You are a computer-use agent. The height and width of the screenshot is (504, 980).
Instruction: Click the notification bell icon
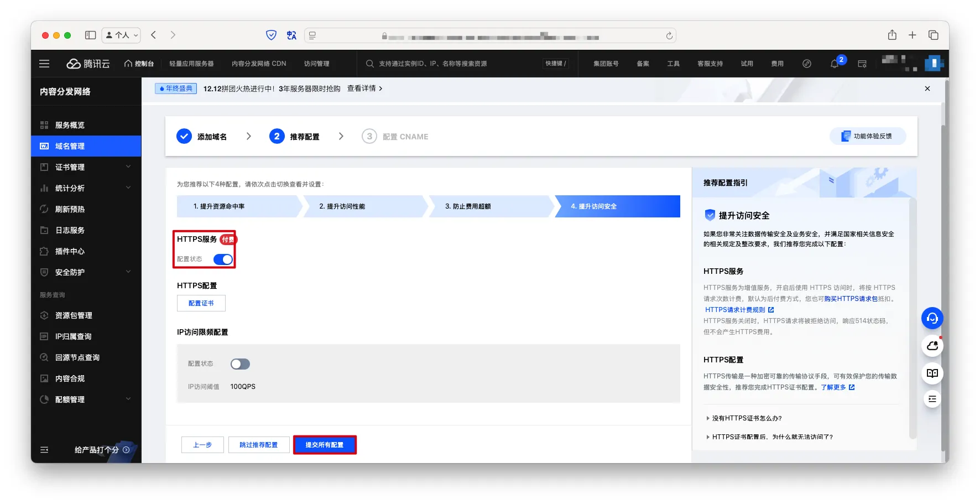[834, 64]
